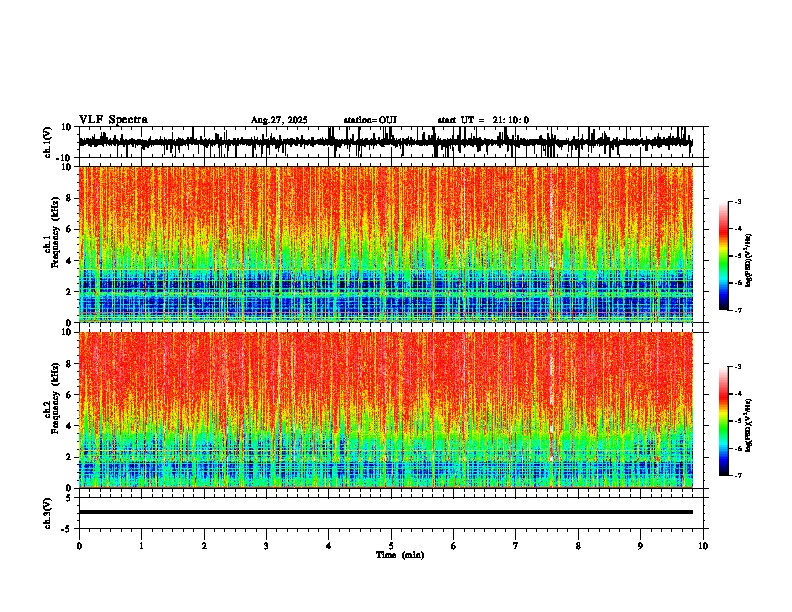Click the Time (min) axis label
792x612 pixels.
400,555
